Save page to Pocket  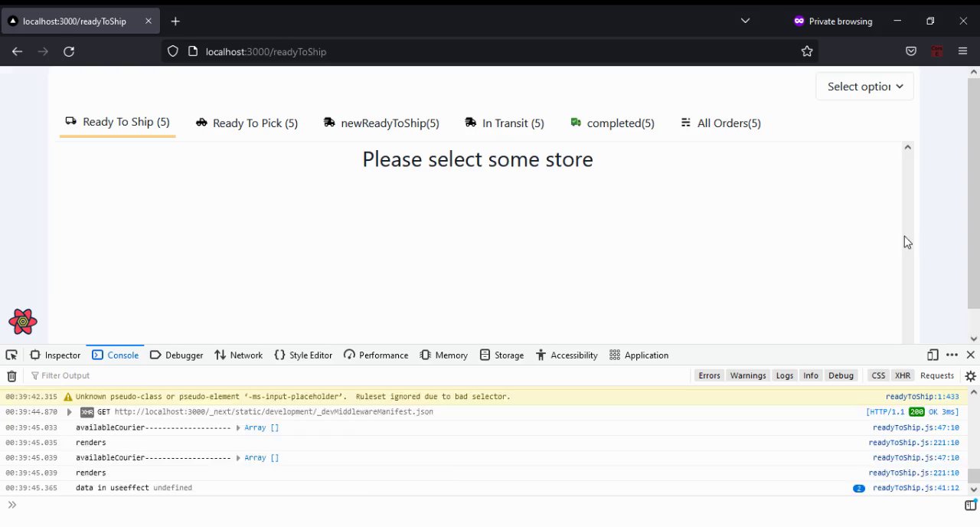pyautogui.click(x=911, y=51)
